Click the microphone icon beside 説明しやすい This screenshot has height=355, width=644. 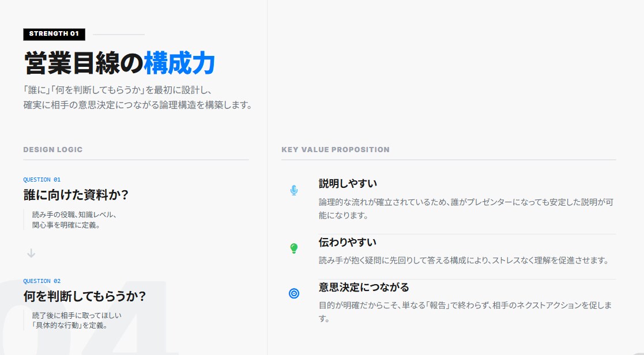pyautogui.click(x=293, y=190)
